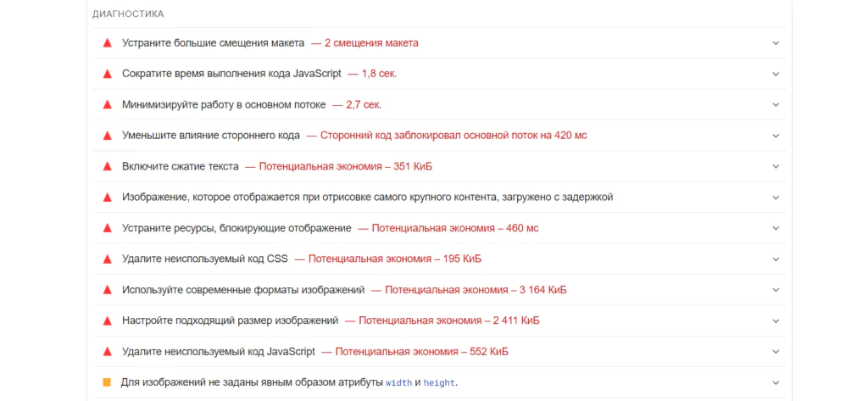Image resolution: width=868 pixels, height=401 pixels.
Task: Expand chevron for unused JavaScript audit
Action: (x=776, y=352)
